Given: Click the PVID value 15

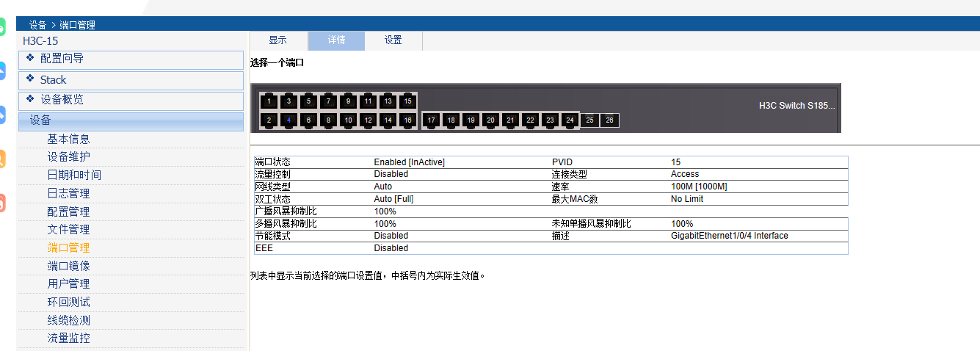Looking at the screenshot, I should click(x=675, y=162).
